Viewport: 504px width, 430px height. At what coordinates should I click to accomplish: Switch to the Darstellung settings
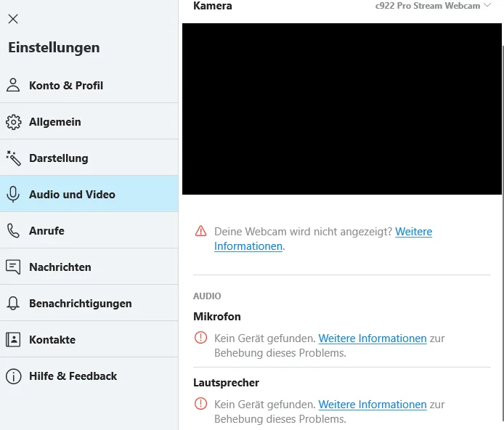point(89,158)
